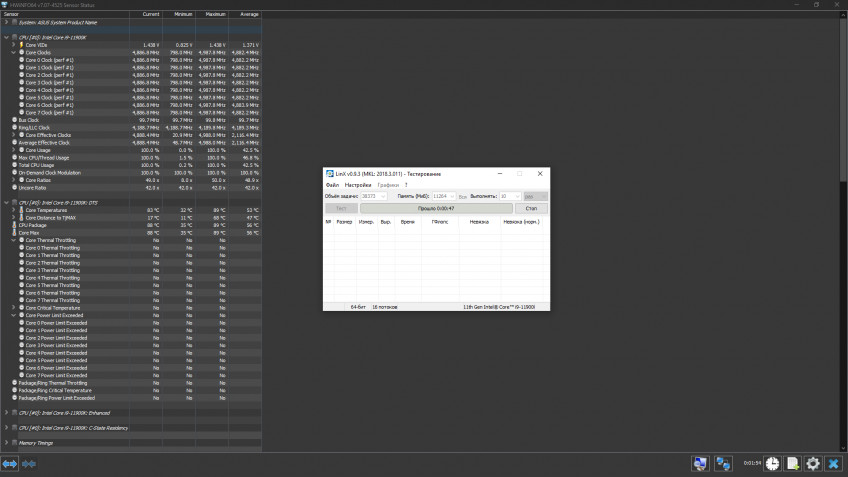Click the icon beside Total CPU Usage
Screen dimensions: 848x477
coord(15,165)
